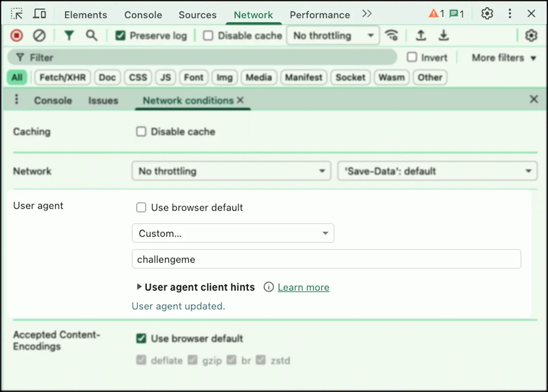Open the Custom... user agent dropdown
The height and width of the screenshot is (392, 548).
click(233, 233)
